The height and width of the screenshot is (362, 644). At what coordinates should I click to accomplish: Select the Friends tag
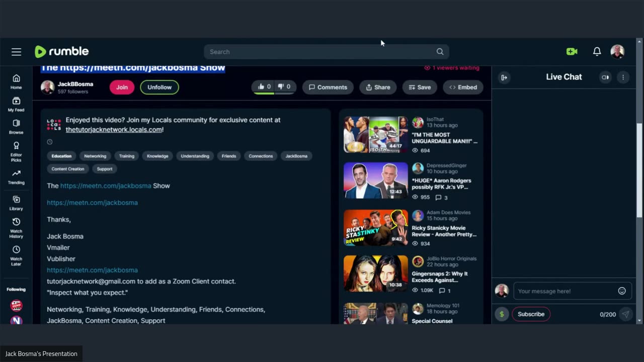click(229, 156)
